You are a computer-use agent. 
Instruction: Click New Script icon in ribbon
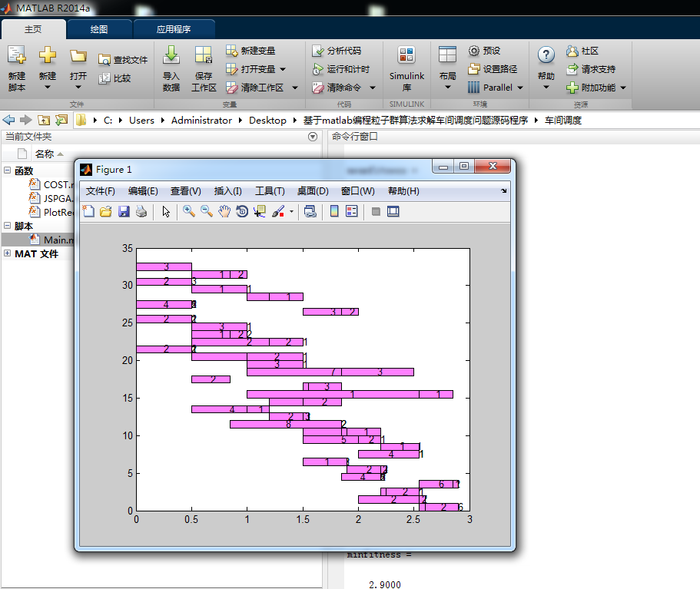pyautogui.click(x=17, y=55)
